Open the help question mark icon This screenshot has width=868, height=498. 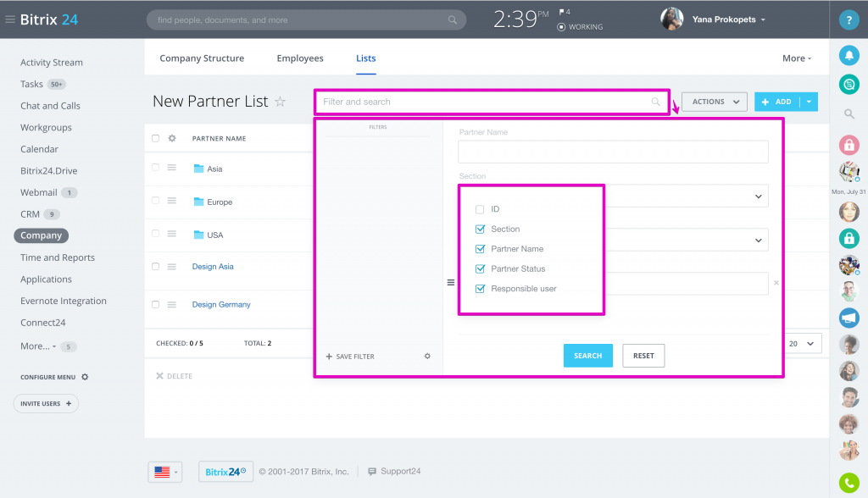(849, 20)
